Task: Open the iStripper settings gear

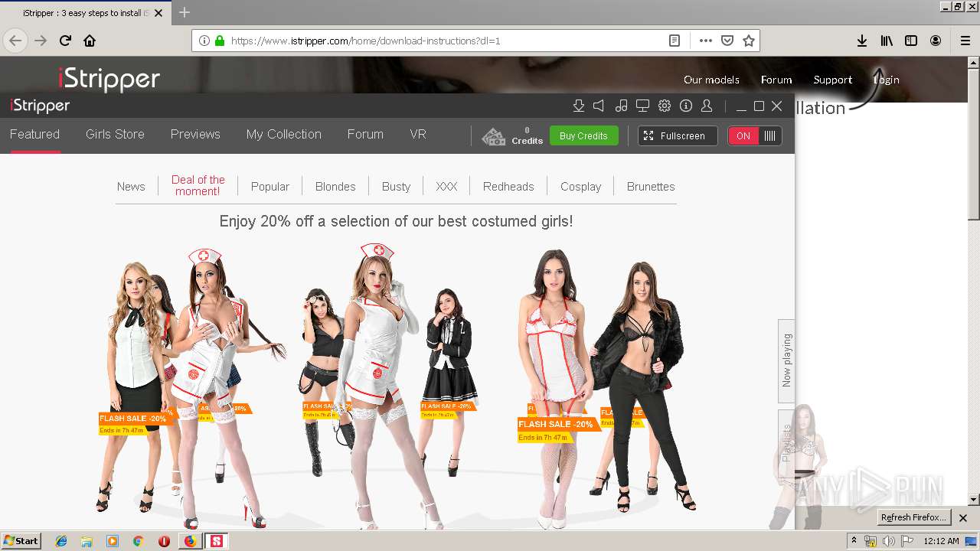Action: tap(665, 106)
